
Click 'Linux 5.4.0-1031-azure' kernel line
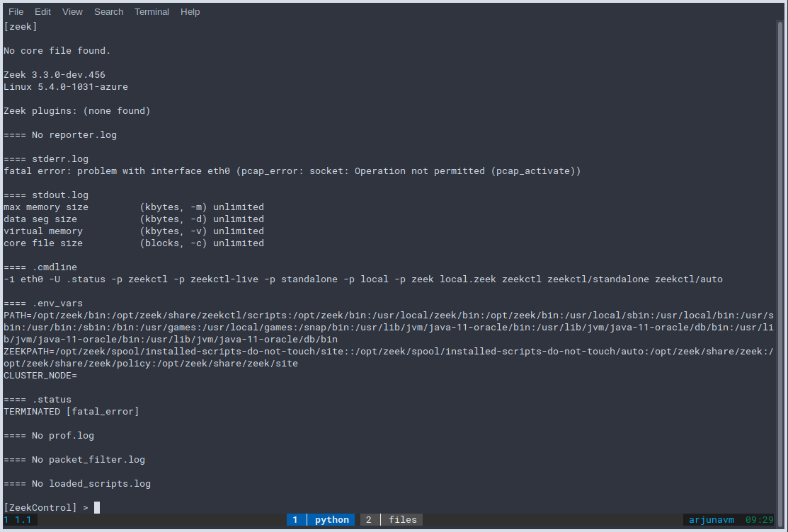coord(66,87)
